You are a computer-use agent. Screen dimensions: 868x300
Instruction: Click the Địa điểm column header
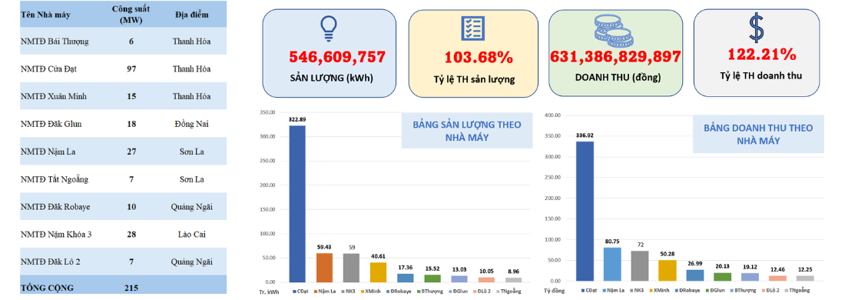point(191,15)
